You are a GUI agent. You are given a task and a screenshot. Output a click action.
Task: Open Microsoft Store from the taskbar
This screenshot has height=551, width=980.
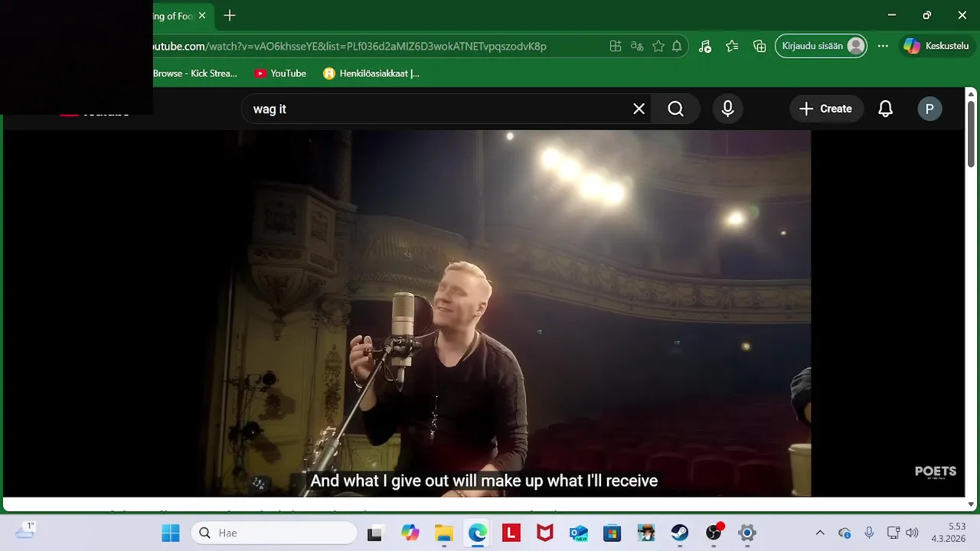[x=612, y=533]
